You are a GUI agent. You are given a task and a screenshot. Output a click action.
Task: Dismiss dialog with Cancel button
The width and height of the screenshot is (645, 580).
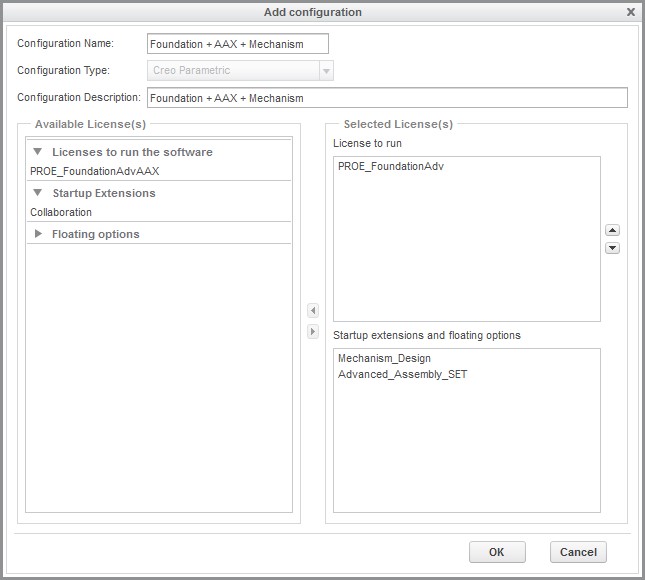click(x=578, y=552)
